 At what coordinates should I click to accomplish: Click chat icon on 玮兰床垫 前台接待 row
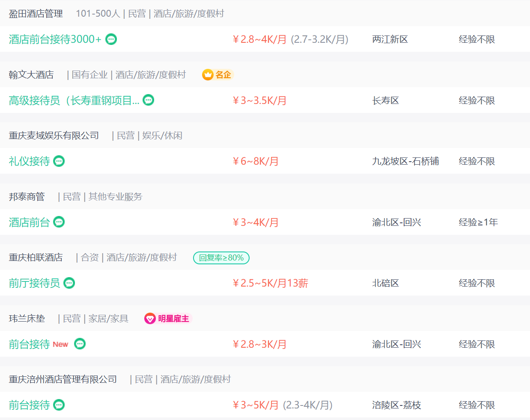point(80,344)
